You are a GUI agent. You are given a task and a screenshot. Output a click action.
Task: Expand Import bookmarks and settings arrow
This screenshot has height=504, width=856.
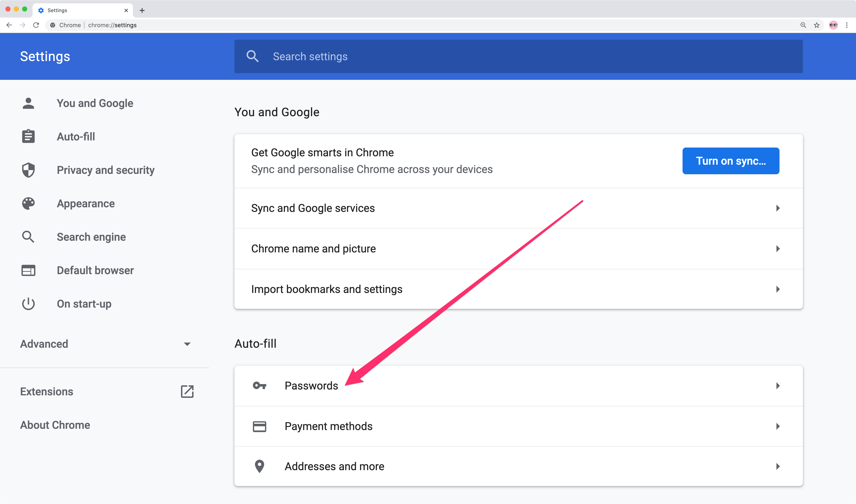click(x=778, y=289)
